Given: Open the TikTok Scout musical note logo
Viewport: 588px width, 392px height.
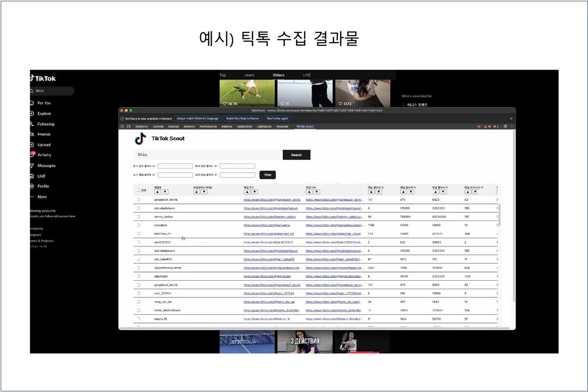Looking at the screenshot, I should tap(140, 139).
